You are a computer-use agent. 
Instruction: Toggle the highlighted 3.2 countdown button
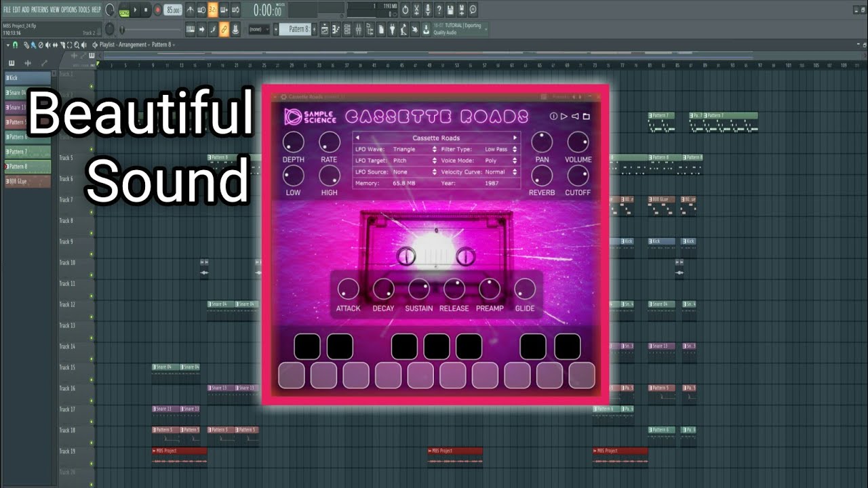click(213, 10)
